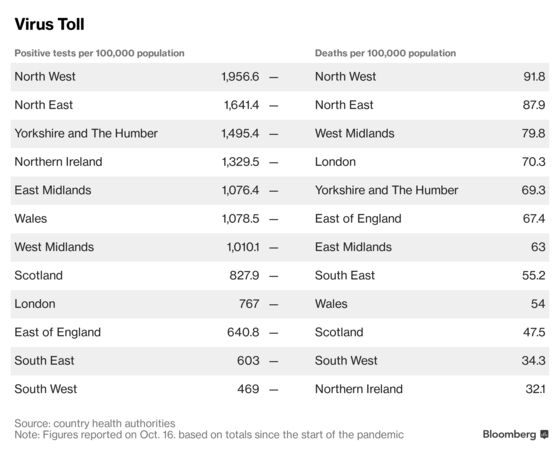Select Scotland in positive tests column
560x455 pixels.
coord(39,275)
